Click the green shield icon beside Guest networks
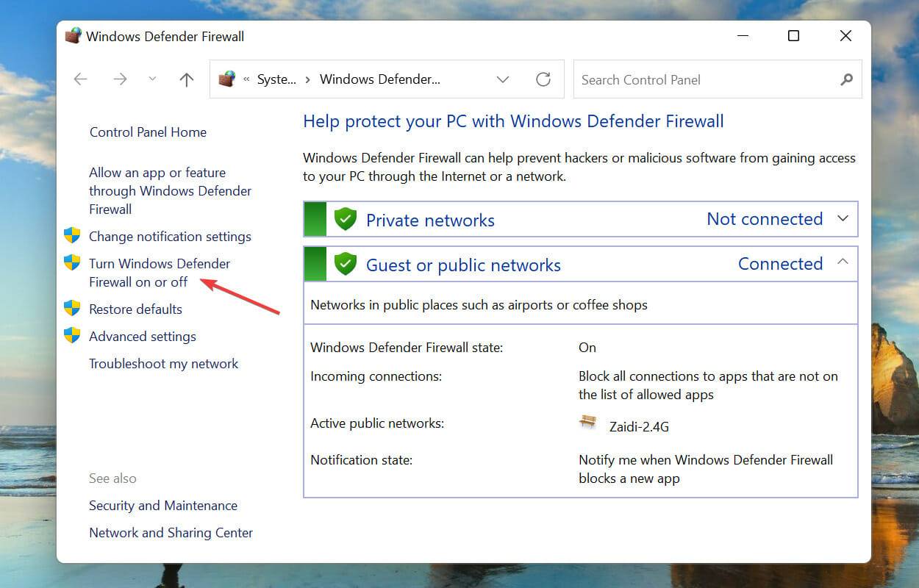This screenshot has width=919, height=588. [x=345, y=263]
